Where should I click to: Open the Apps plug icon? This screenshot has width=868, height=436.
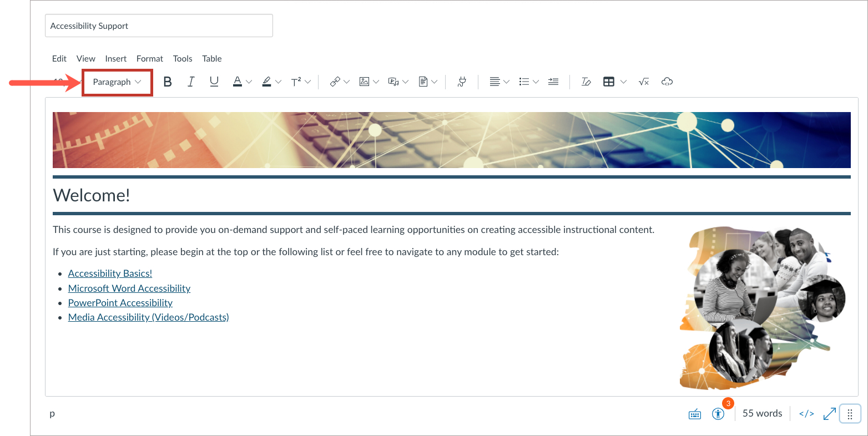point(461,82)
